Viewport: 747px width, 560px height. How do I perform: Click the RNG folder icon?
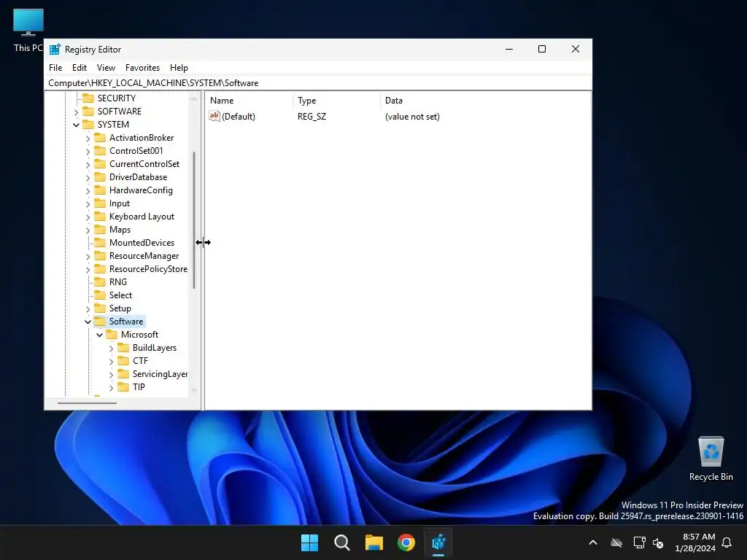(100, 282)
